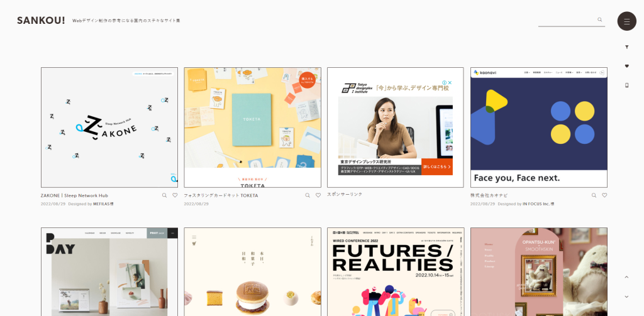Open ZAKONE Sleep Network Hub thumbnail
The width and height of the screenshot is (644, 316).
109,128
